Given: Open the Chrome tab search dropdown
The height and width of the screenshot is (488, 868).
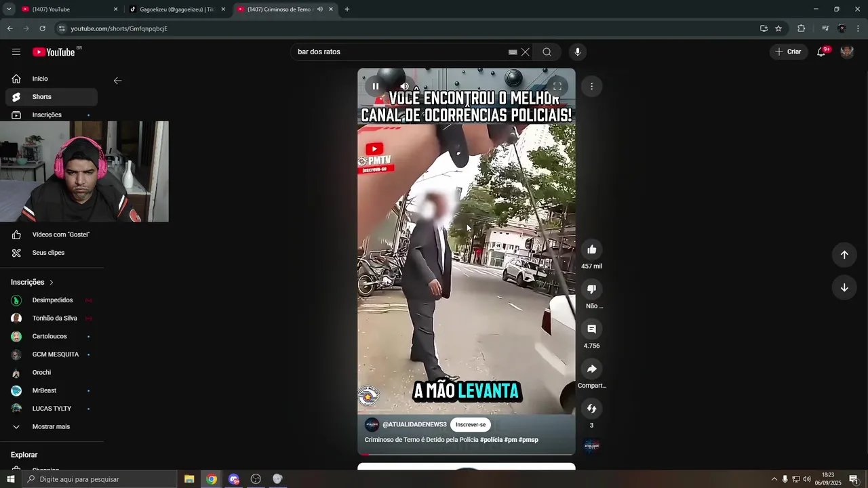Looking at the screenshot, I should 9,9.
